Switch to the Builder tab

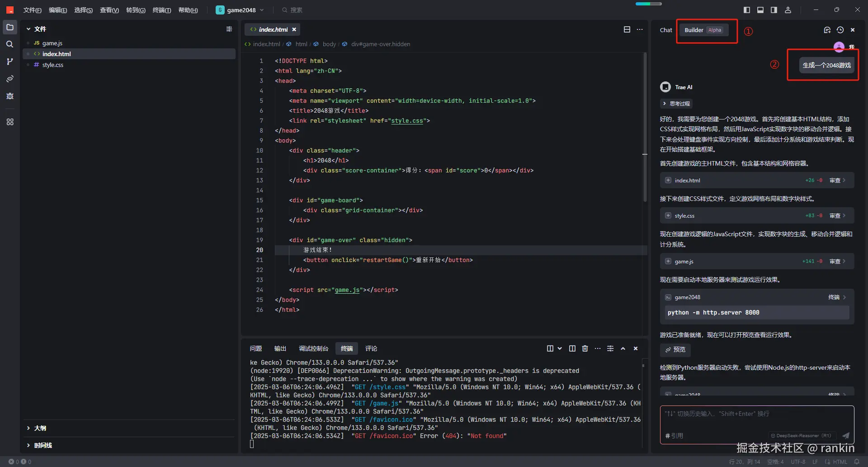703,30
